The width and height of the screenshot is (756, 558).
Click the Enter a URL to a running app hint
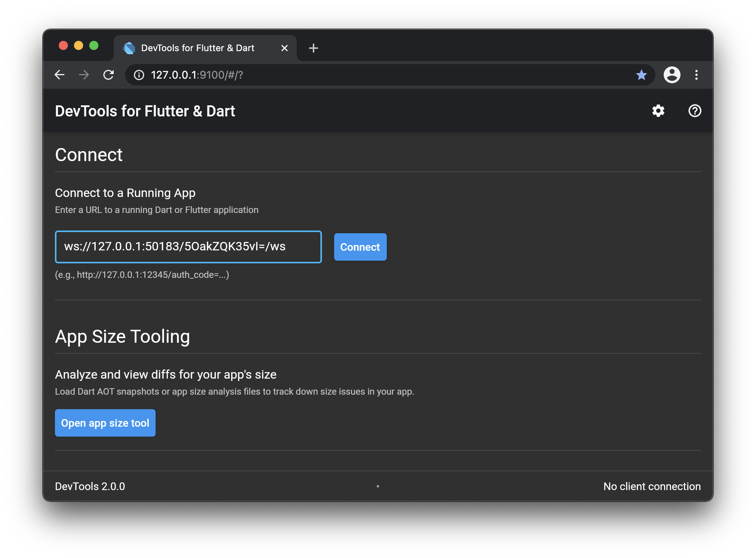click(157, 210)
